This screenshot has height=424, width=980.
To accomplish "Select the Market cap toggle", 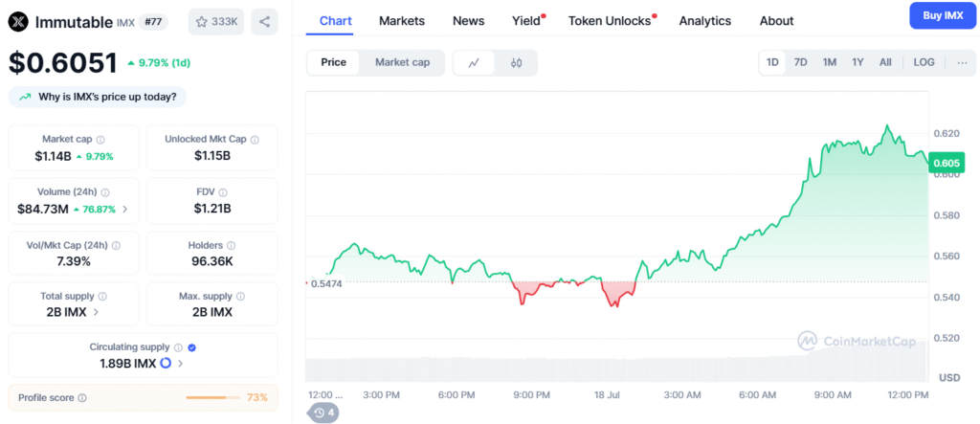I will pyautogui.click(x=403, y=62).
